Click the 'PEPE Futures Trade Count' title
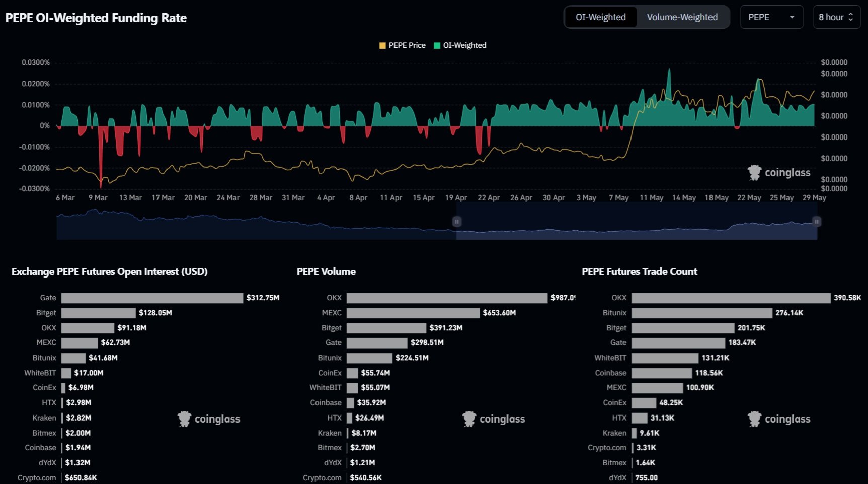 coord(640,272)
